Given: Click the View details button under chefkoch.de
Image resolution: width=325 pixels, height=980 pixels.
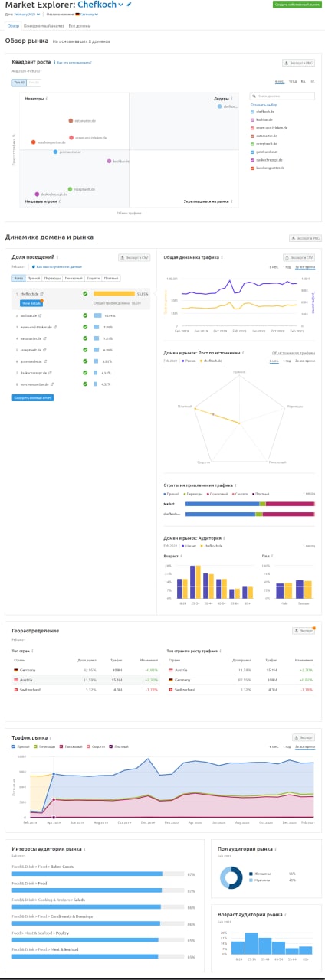Looking at the screenshot, I should (x=31, y=303).
